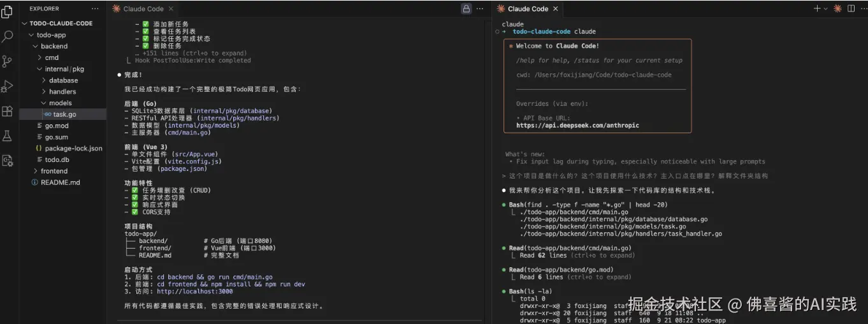Expand the database folder
868x324 pixels.
click(x=43, y=80)
